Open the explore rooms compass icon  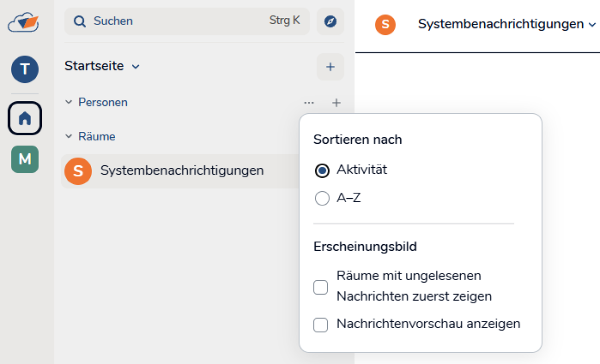[x=330, y=21]
